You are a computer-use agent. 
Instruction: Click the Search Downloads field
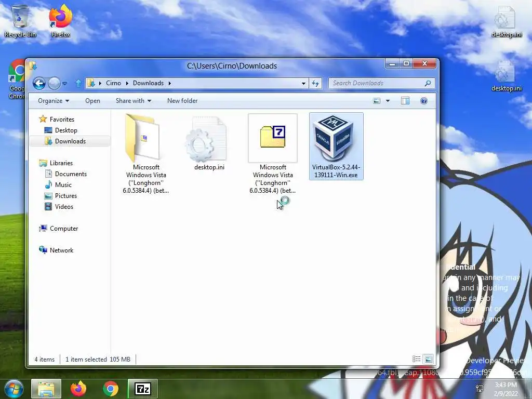[x=381, y=83]
